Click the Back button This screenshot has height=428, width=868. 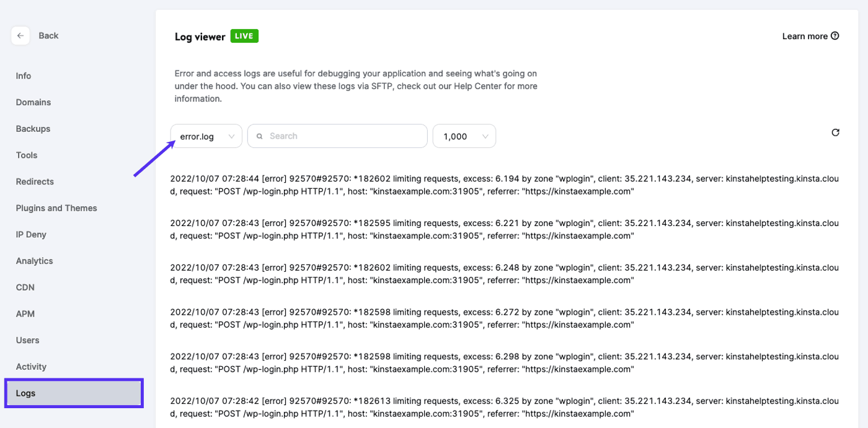(48, 35)
